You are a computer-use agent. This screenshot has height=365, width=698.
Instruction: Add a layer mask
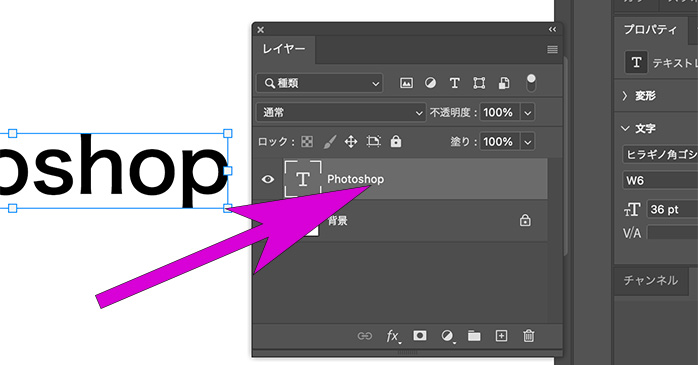(419, 336)
